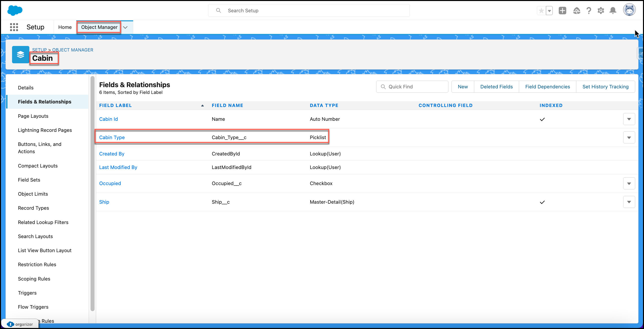Switch to the Home tab
The height and width of the screenshot is (329, 644).
65,27
